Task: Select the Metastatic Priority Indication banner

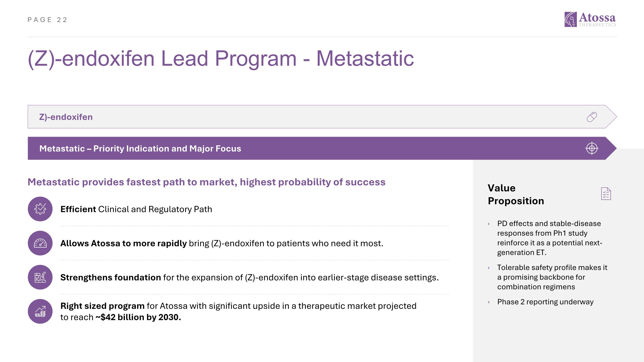Action: (300, 148)
